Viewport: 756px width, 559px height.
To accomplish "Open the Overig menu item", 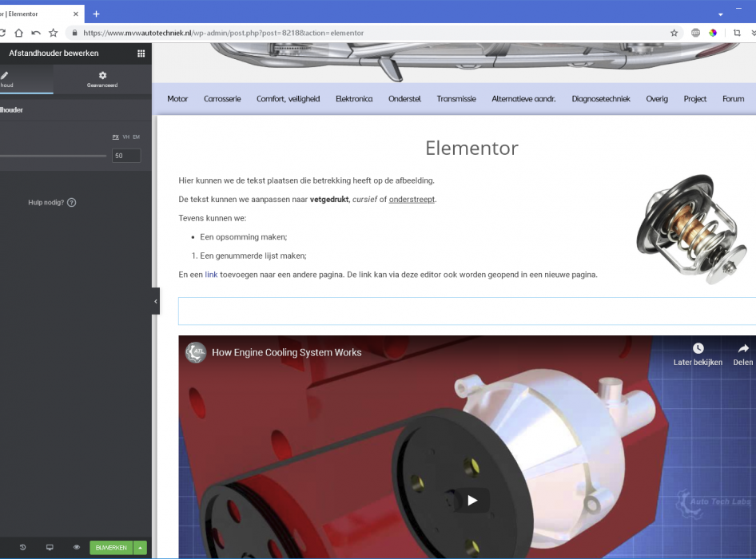I will [x=657, y=99].
